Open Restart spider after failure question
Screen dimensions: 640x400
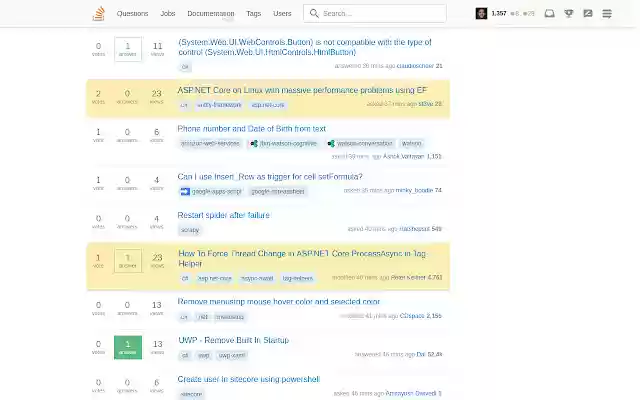223,215
